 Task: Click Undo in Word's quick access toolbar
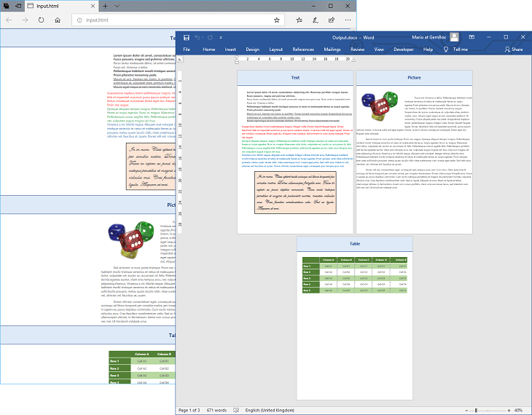tap(198, 37)
